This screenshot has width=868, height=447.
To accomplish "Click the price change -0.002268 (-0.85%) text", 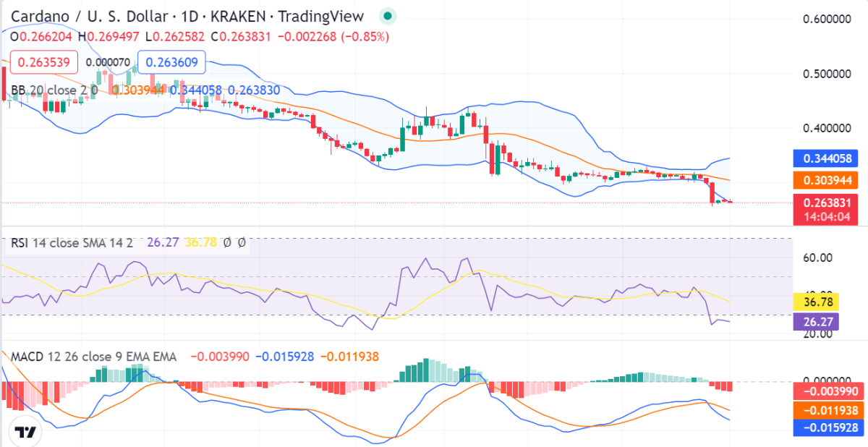I will tap(333, 37).
